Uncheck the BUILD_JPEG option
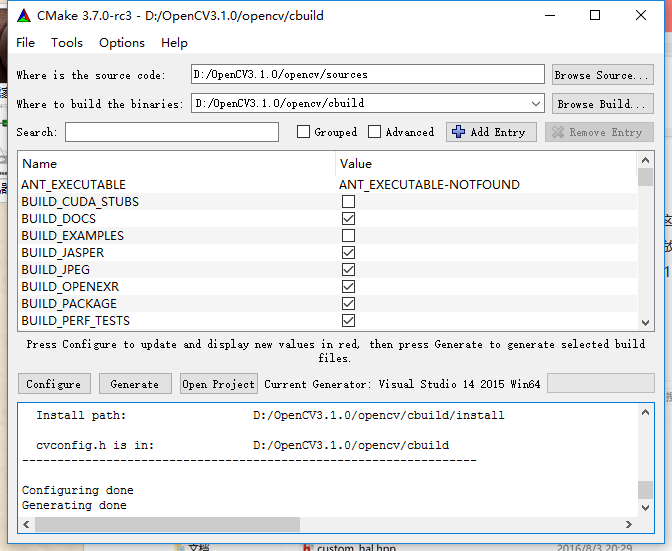 (x=348, y=270)
